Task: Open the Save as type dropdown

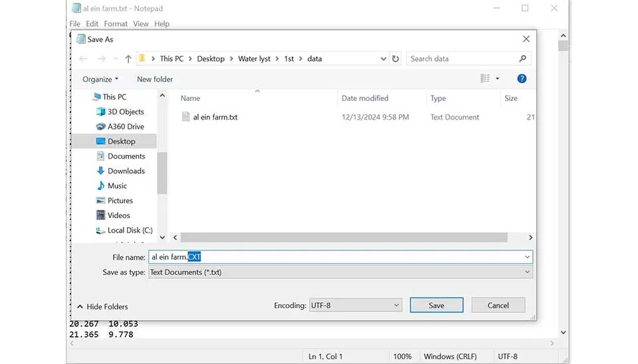Action: [340, 272]
